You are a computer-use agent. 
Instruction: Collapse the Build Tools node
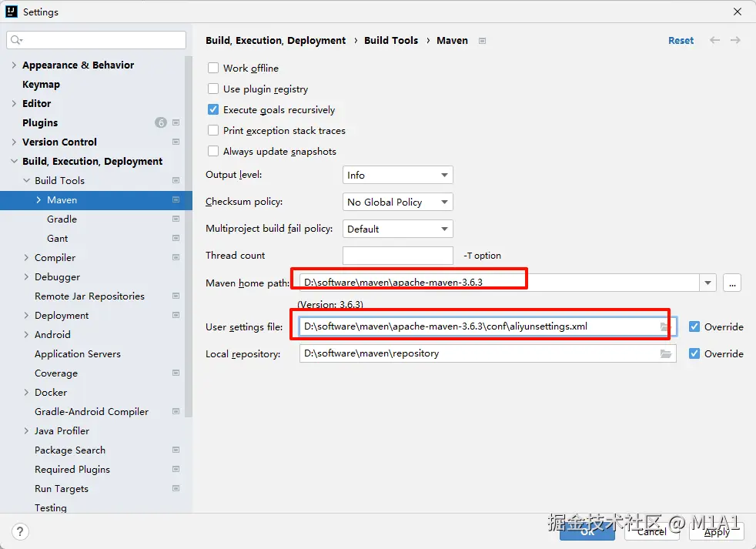tap(26, 180)
